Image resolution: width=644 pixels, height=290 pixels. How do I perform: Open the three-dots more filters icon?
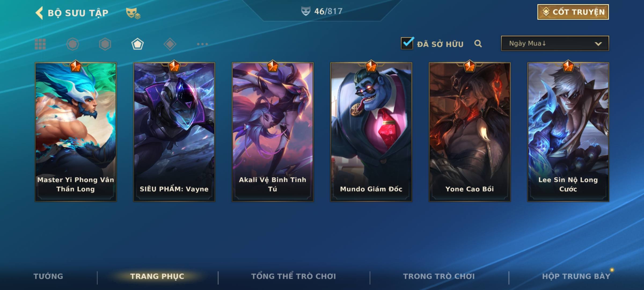[x=202, y=44]
